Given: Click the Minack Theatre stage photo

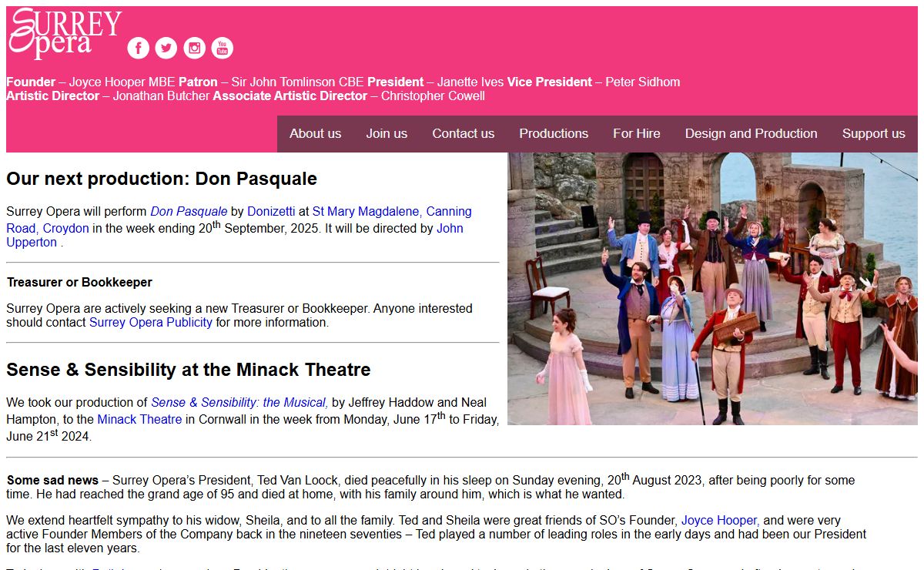Looking at the screenshot, I should click(x=712, y=289).
